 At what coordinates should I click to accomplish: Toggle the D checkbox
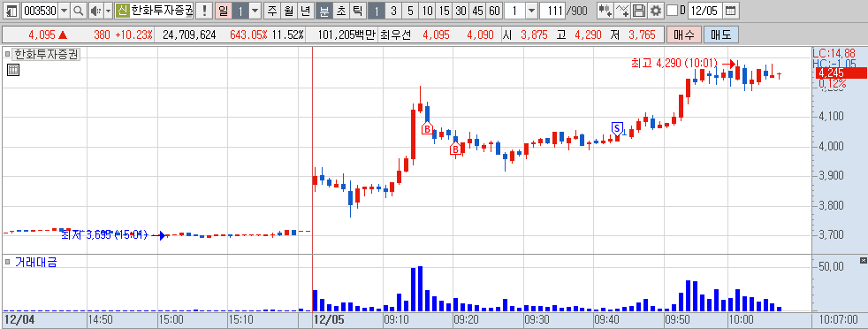pyautogui.click(x=672, y=11)
